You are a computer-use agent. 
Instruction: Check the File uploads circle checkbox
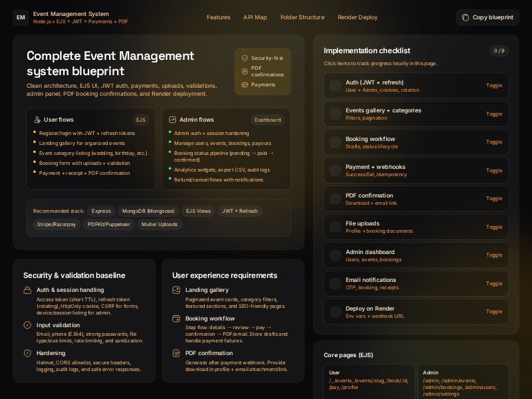(x=335, y=227)
